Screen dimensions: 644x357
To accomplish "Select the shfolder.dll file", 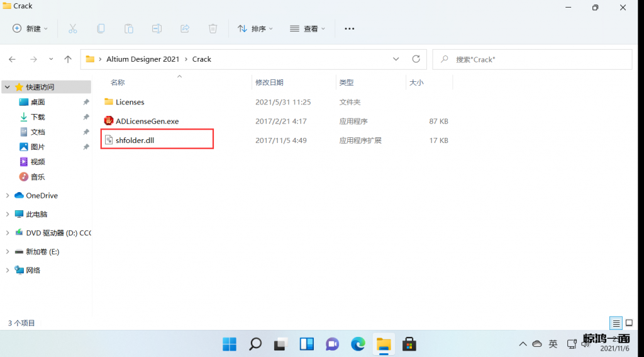I will coord(135,140).
